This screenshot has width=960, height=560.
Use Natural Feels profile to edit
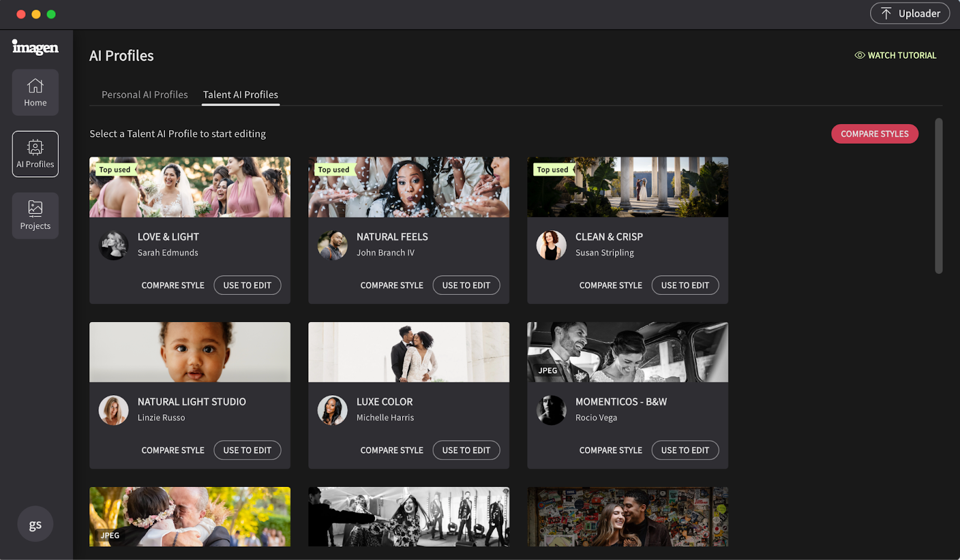[466, 285]
